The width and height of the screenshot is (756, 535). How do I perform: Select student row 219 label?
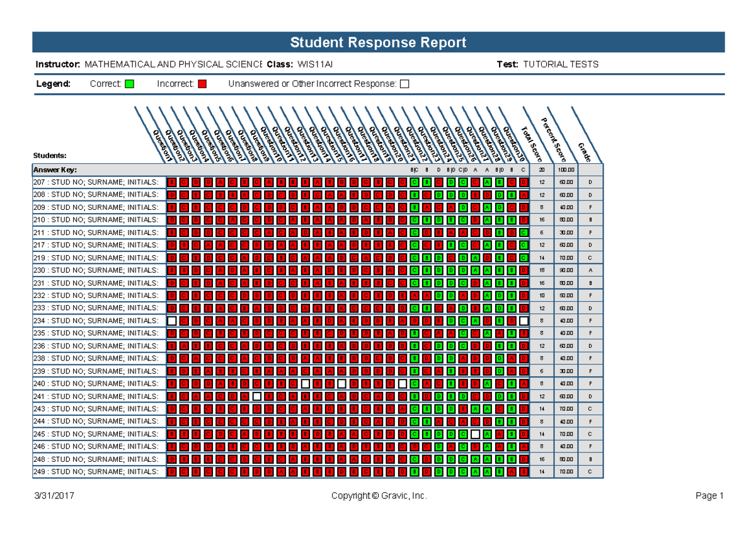coord(96,258)
